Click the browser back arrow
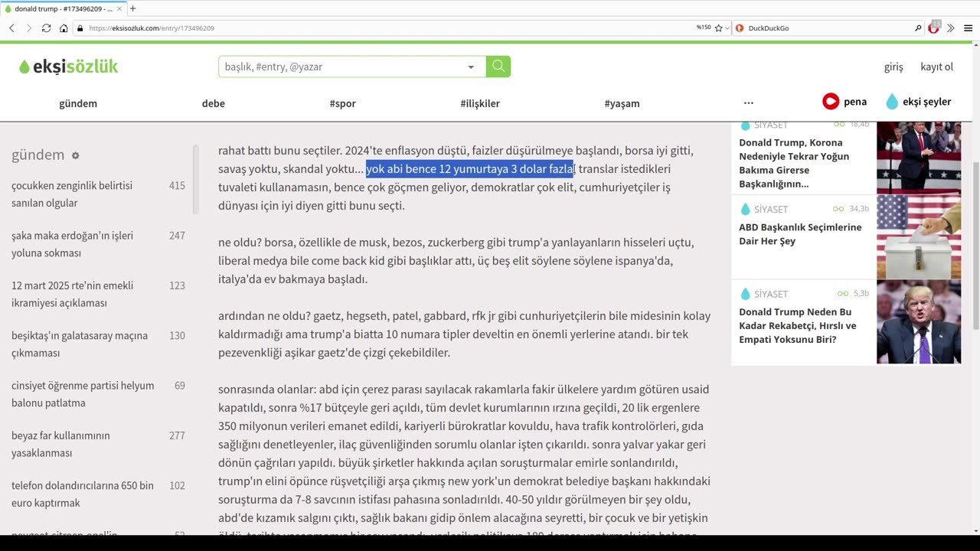Screen dimensions: 980x551 tap(11, 28)
